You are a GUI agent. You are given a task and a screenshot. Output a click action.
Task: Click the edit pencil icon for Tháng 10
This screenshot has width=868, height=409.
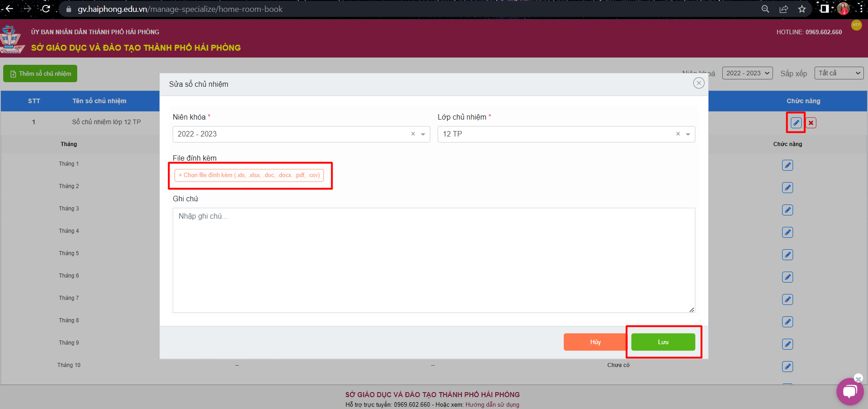pos(787,367)
